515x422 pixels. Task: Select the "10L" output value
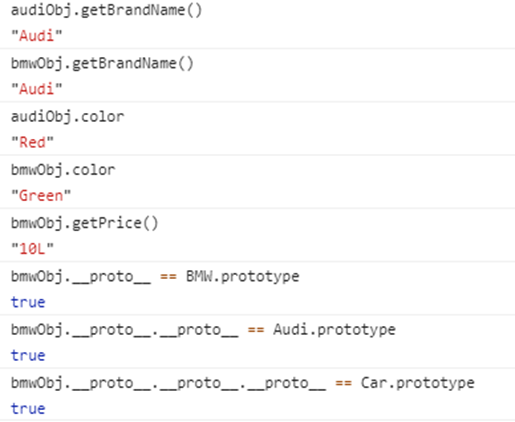click(32, 249)
